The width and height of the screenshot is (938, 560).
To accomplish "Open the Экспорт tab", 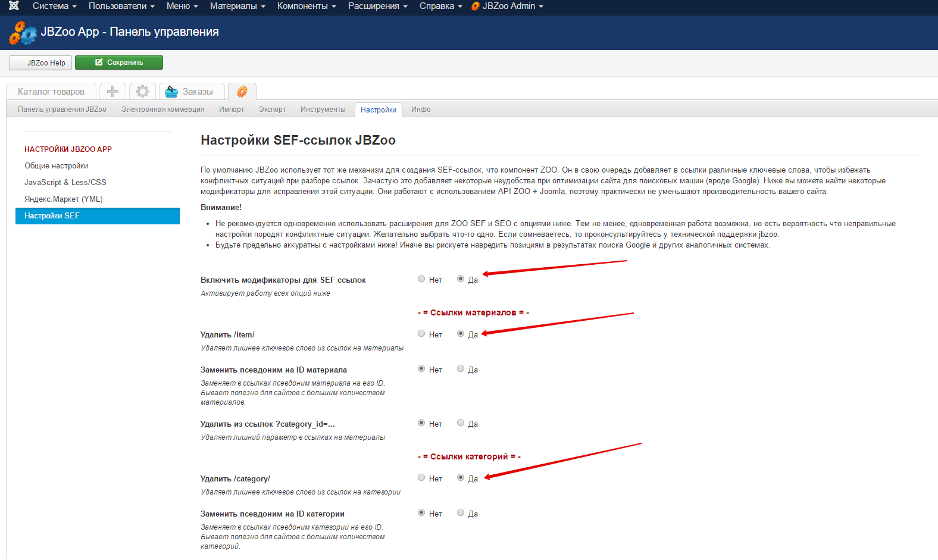I will 272,110.
